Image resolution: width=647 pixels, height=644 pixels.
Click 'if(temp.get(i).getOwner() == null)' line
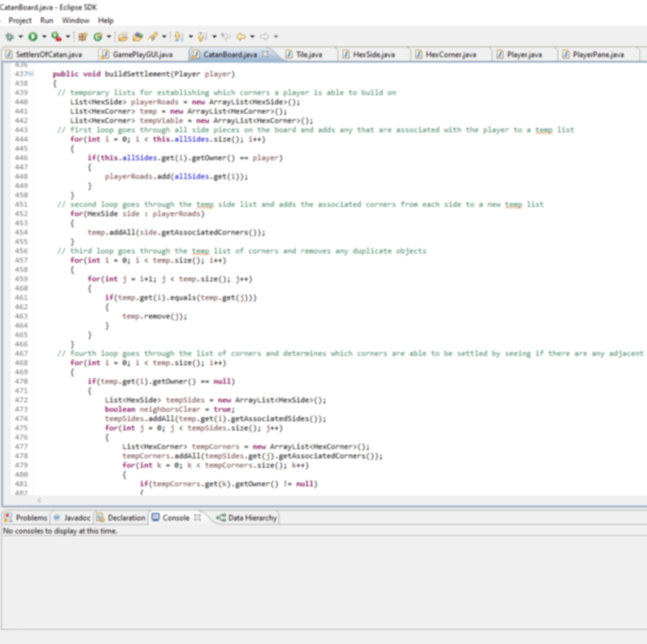click(x=161, y=381)
